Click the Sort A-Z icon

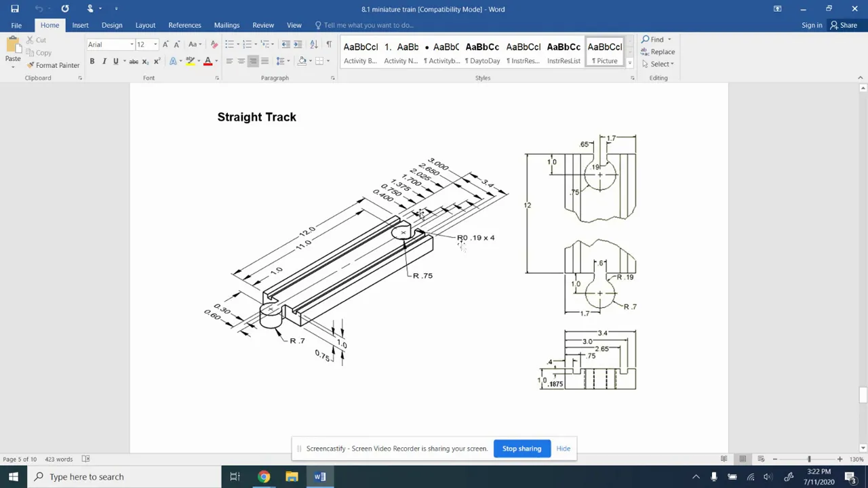tap(313, 45)
